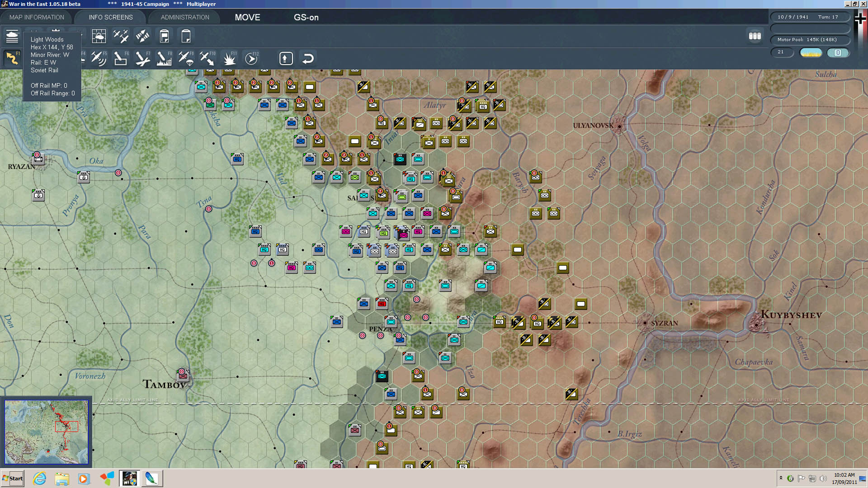
Task: Open the unit list tank icon
Action: tap(12, 36)
